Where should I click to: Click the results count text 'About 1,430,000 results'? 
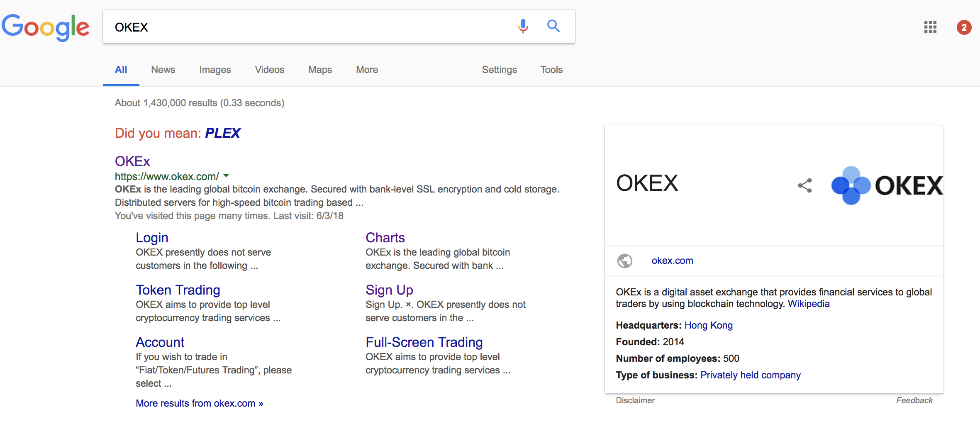coord(166,103)
